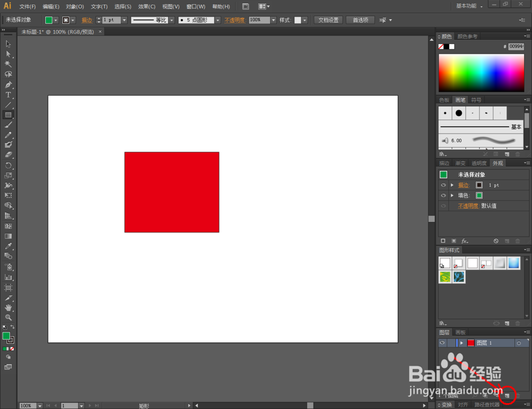Open the stroke weight 1 pt dropdown

(x=124, y=20)
